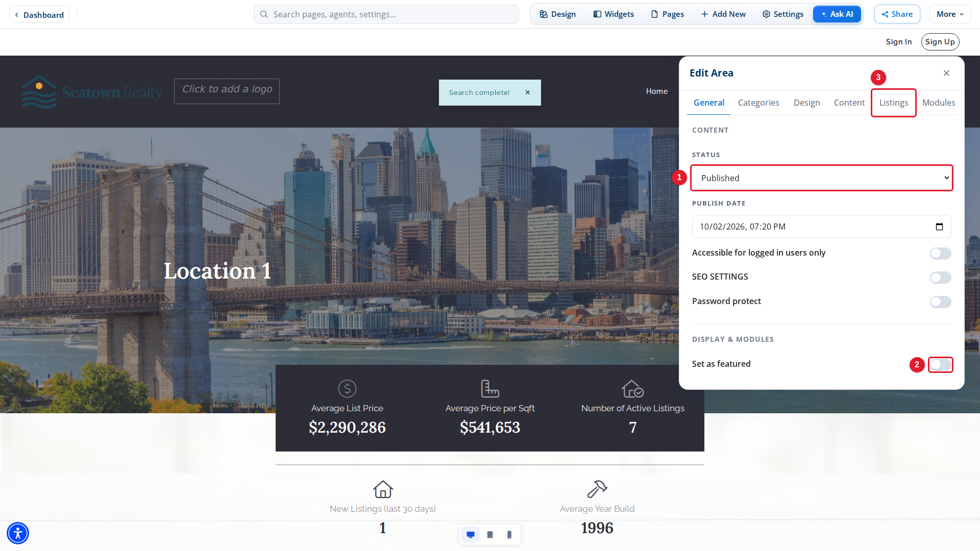Dismiss the Search complete notification
Viewport: 980px width, 551px height.
[528, 92]
